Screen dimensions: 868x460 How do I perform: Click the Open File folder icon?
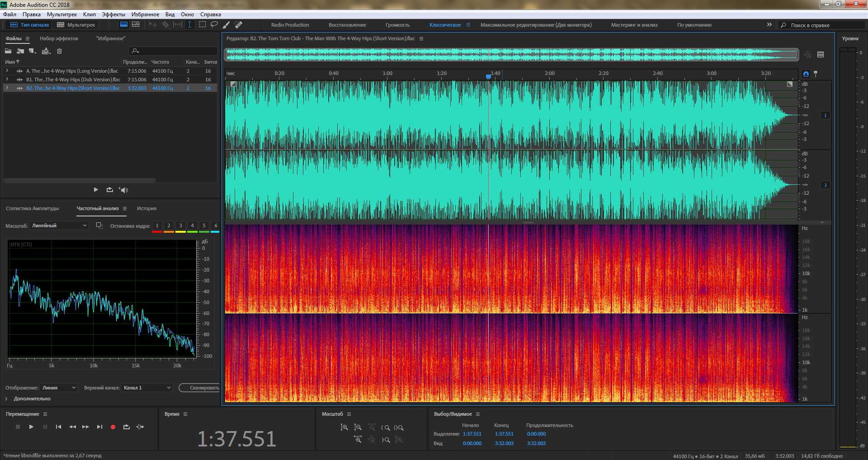(8, 51)
